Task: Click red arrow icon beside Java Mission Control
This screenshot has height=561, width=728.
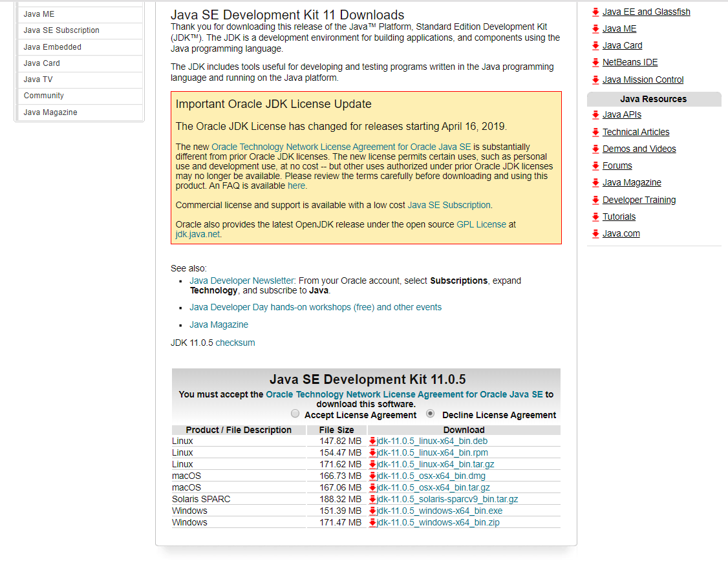Action: (x=595, y=79)
